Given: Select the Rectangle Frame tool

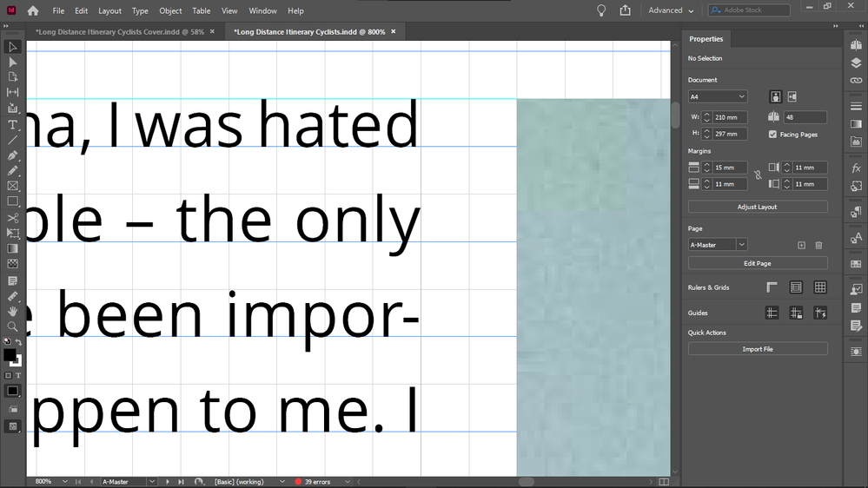Looking at the screenshot, I should (12, 186).
